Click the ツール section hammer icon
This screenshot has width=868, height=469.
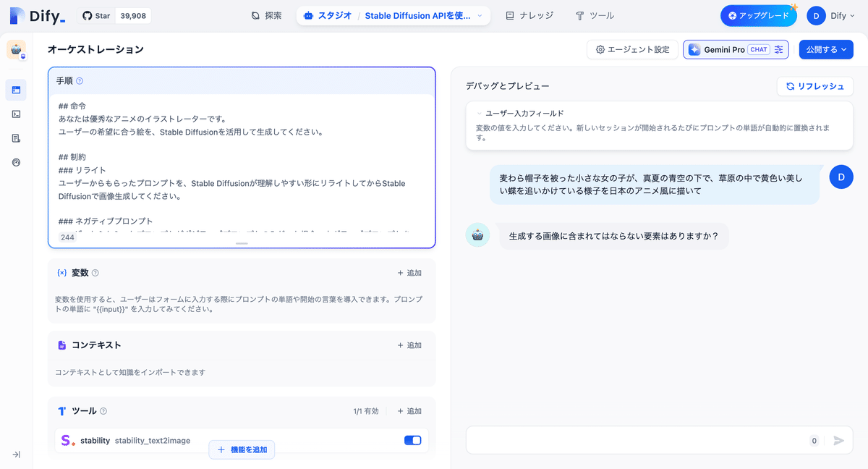coord(61,411)
